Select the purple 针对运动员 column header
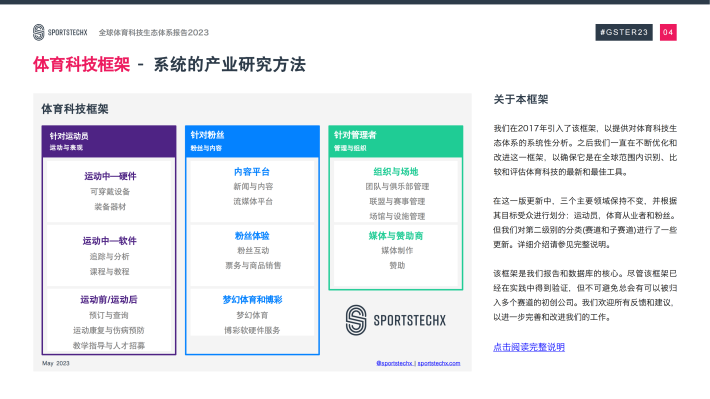The width and height of the screenshot is (710, 399). pyautogui.click(x=109, y=141)
